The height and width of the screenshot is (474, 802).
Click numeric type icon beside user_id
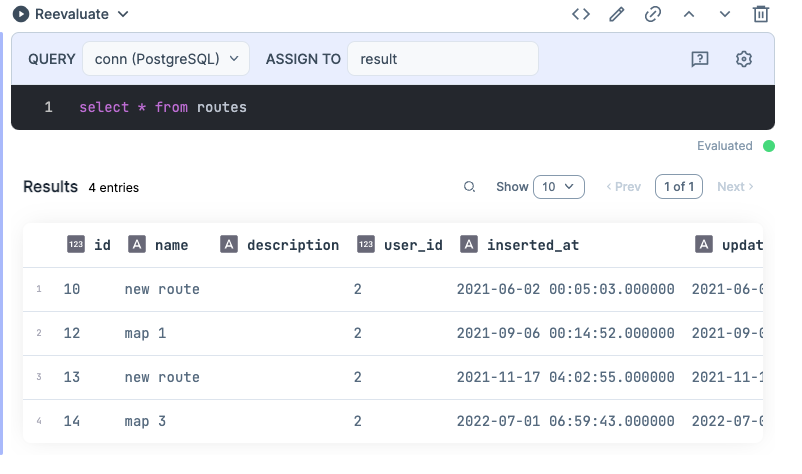tap(366, 244)
